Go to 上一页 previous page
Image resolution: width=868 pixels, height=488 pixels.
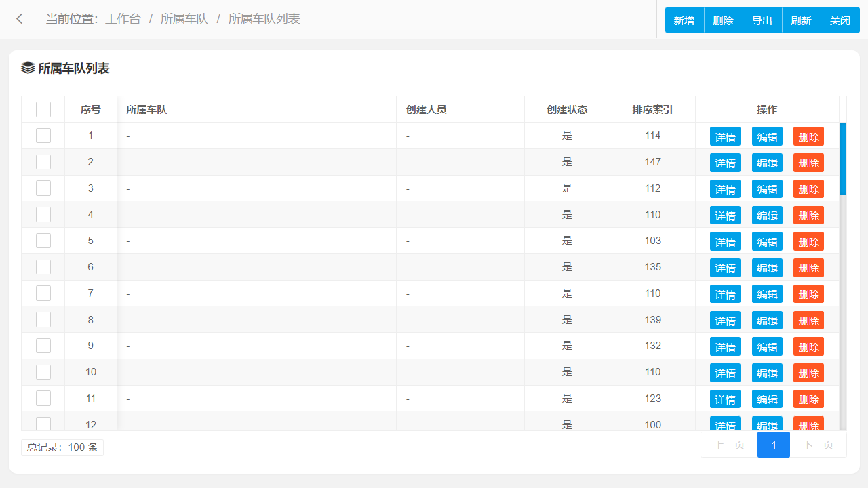pos(729,445)
